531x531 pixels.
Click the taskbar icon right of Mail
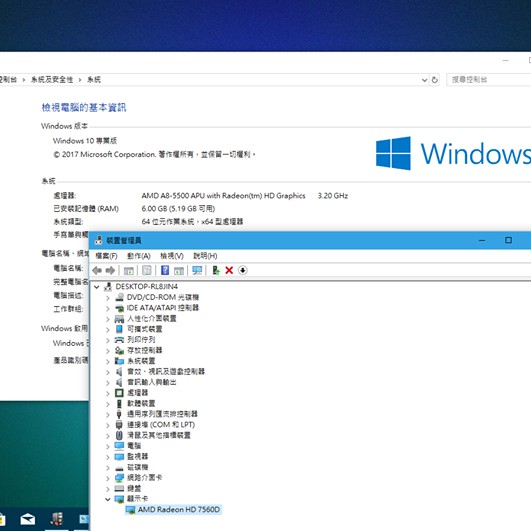[x=57, y=519]
